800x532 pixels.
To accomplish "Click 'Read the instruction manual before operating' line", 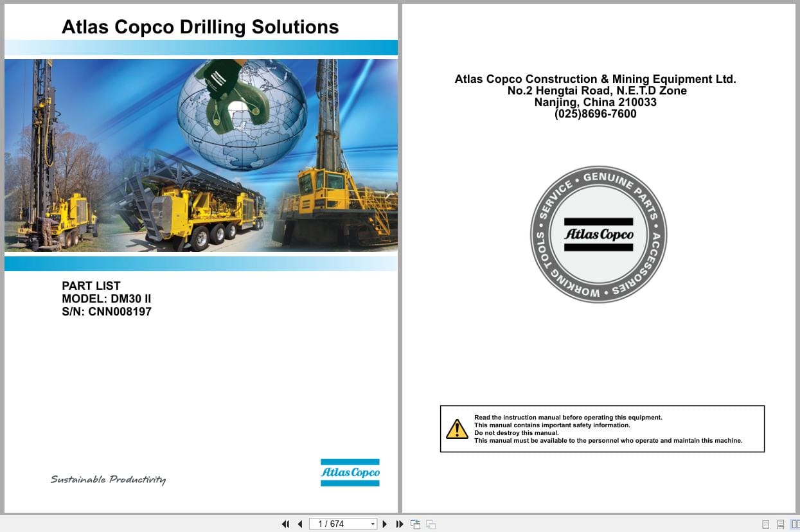I will [568, 418].
